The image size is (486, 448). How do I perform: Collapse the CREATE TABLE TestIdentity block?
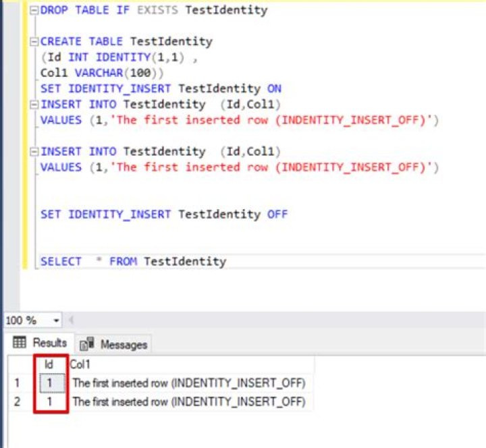34,42
